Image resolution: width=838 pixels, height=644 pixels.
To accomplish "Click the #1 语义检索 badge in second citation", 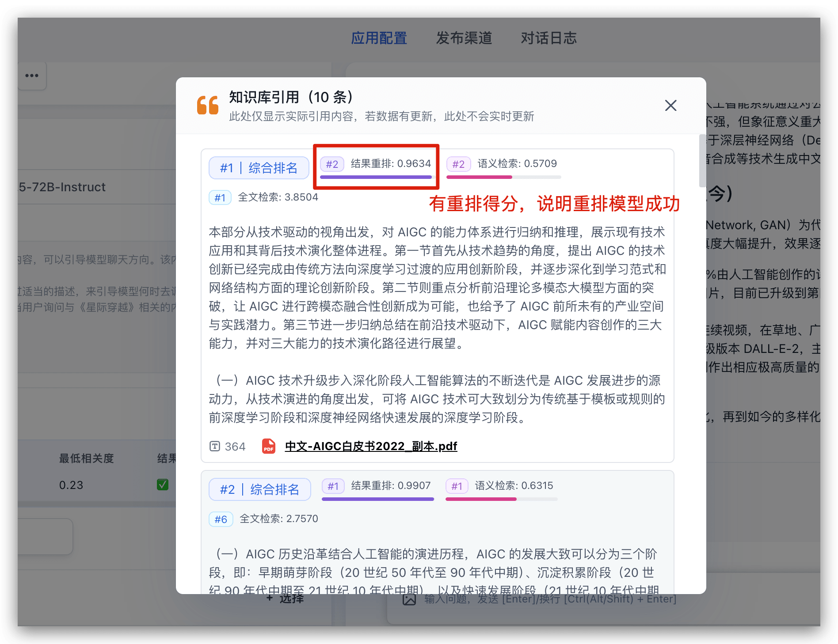I will tap(457, 486).
